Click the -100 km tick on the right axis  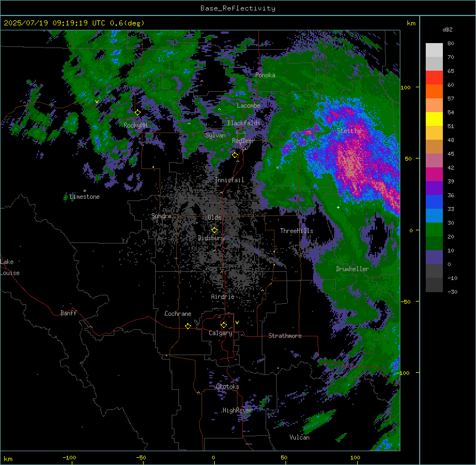pyautogui.click(x=404, y=373)
